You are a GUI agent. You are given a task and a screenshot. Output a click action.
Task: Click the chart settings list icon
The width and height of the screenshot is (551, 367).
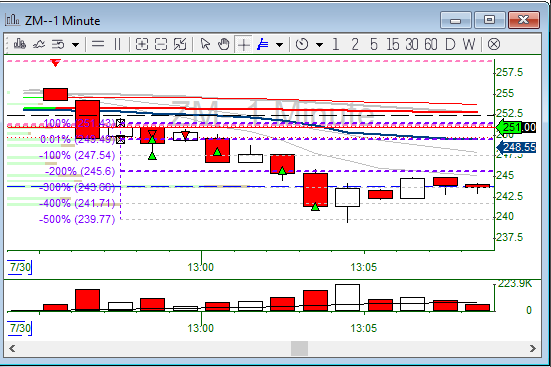58,44
